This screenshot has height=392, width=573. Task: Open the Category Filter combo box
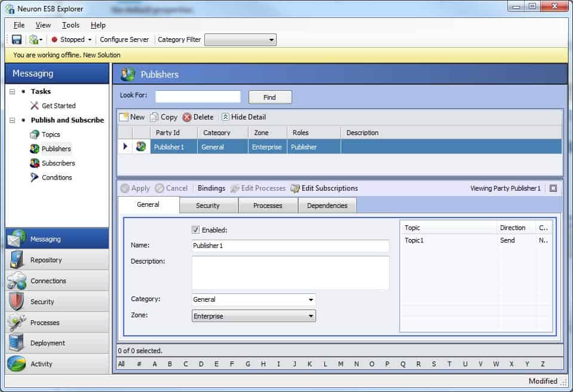tap(240, 39)
